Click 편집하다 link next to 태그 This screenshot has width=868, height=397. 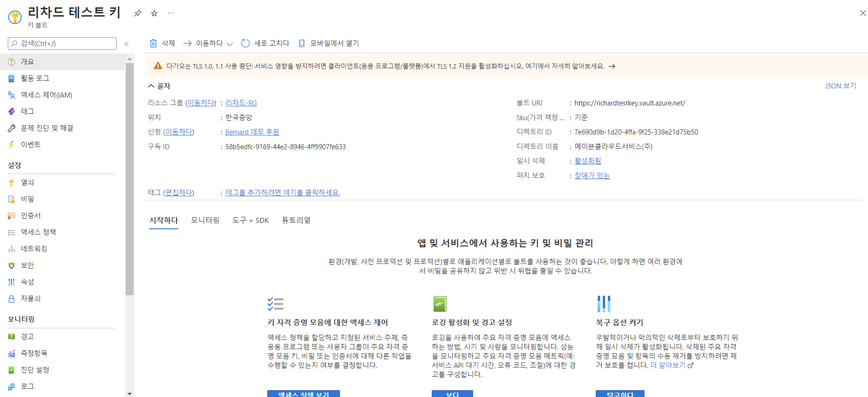click(x=179, y=193)
